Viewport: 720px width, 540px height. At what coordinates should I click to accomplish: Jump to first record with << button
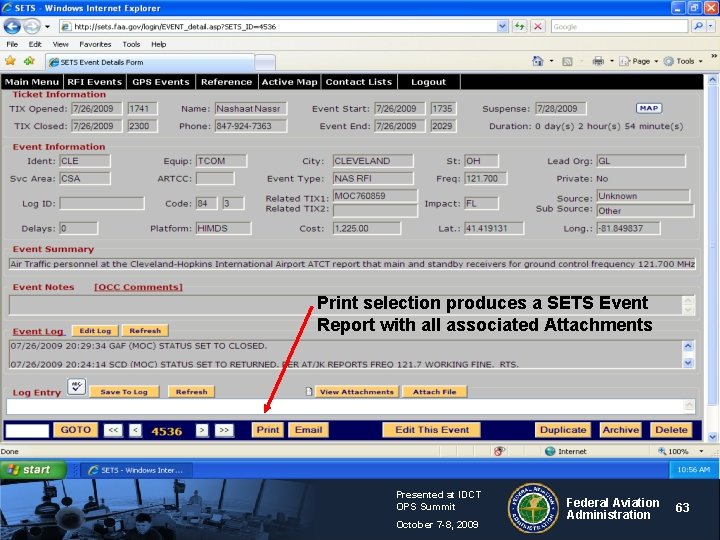[113, 430]
